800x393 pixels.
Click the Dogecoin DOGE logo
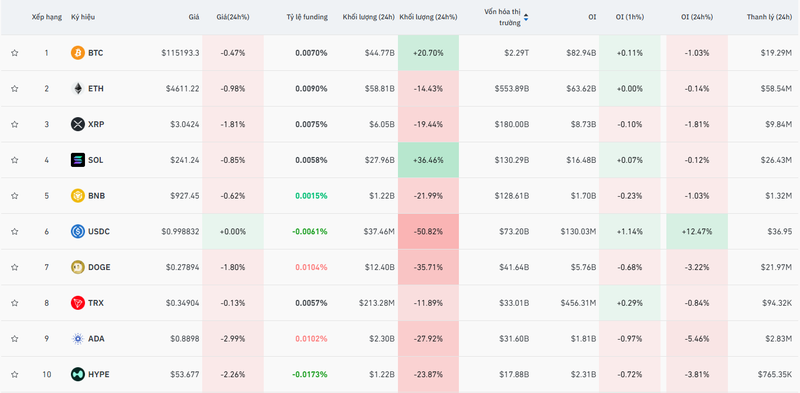(x=78, y=267)
